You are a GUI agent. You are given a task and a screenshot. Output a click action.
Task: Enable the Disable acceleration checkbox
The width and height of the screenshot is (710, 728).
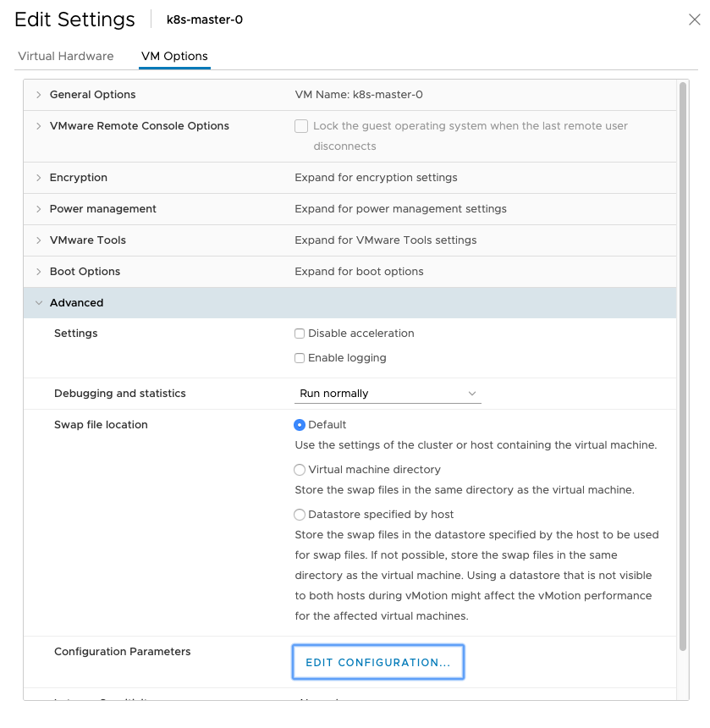click(x=300, y=334)
